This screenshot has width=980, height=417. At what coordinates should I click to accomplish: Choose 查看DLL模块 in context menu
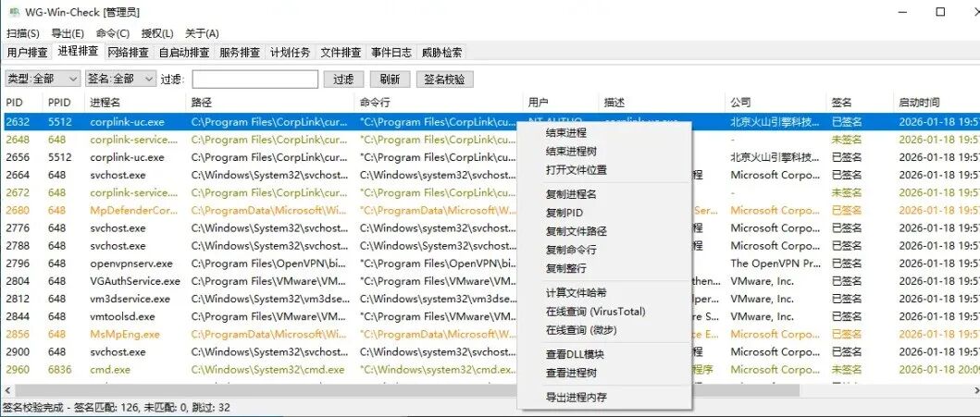pyautogui.click(x=604, y=354)
